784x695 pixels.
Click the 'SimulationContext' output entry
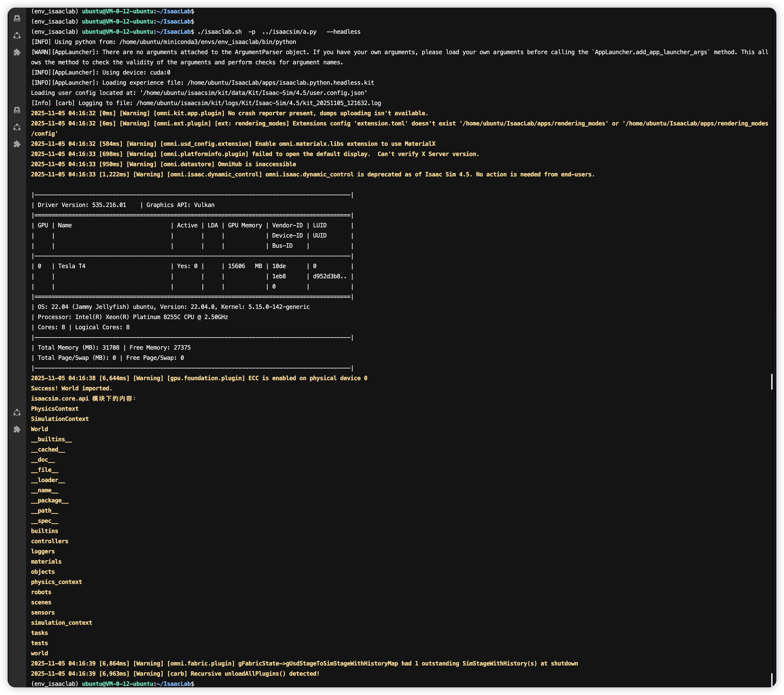pyautogui.click(x=60, y=419)
